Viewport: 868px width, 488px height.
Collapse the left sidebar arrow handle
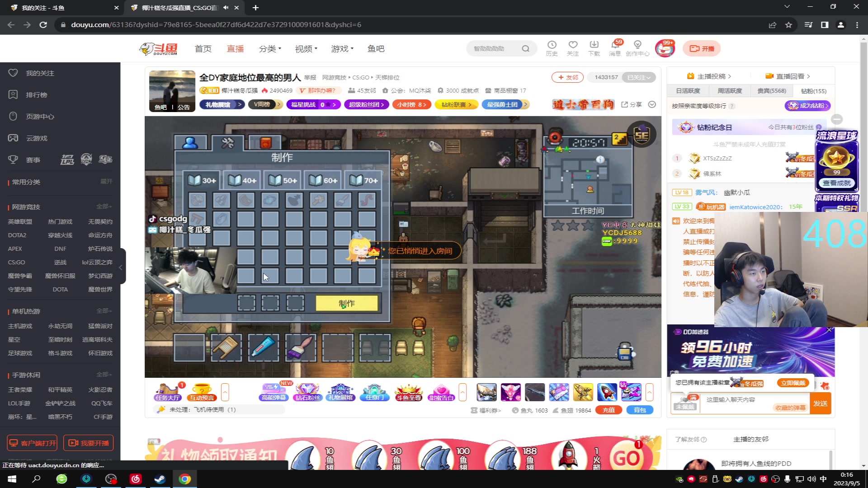coord(121,267)
